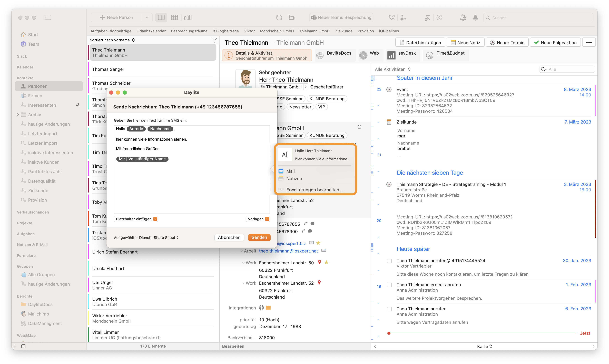Open email link theo.thielmann@iosxpert.net
This screenshot has width=609, height=364.
[x=288, y=251]
